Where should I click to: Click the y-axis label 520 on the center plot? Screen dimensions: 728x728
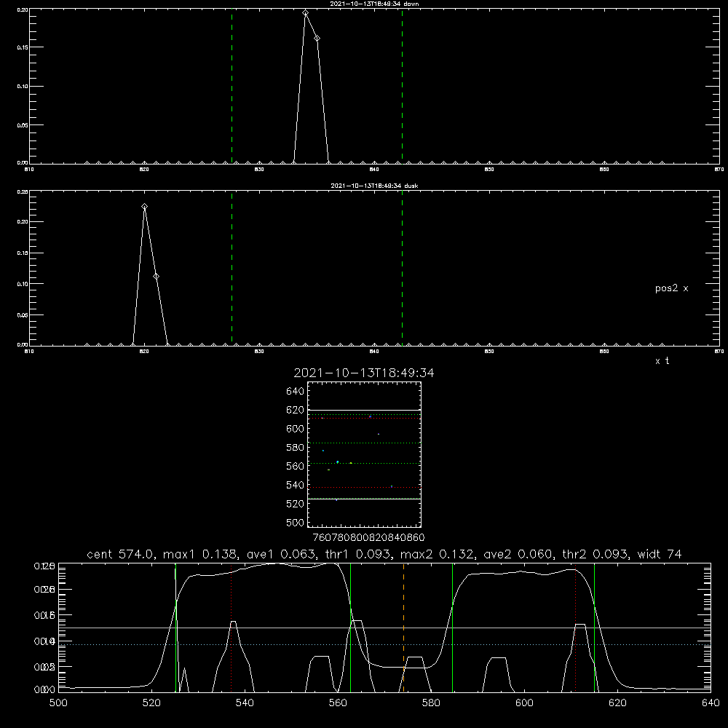tap(296, 504)
